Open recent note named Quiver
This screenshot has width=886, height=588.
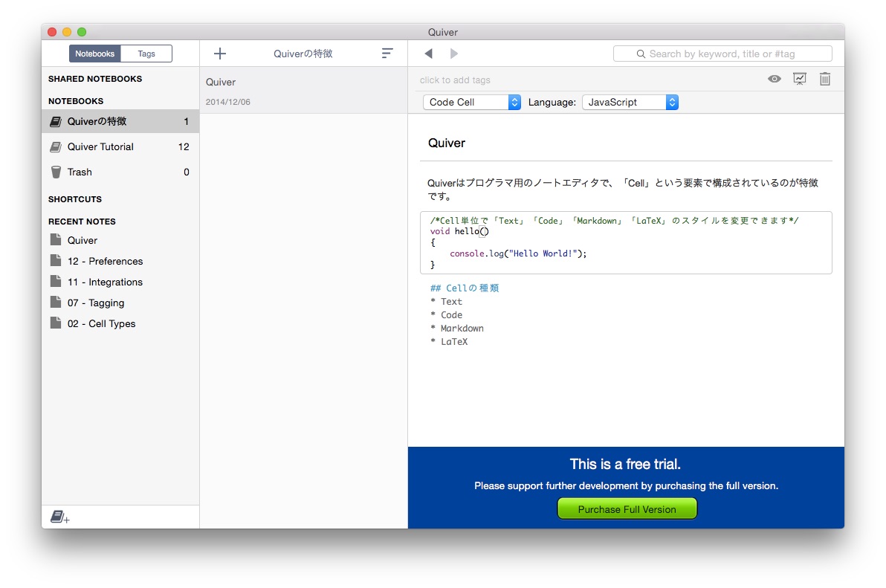click(83, 240)
